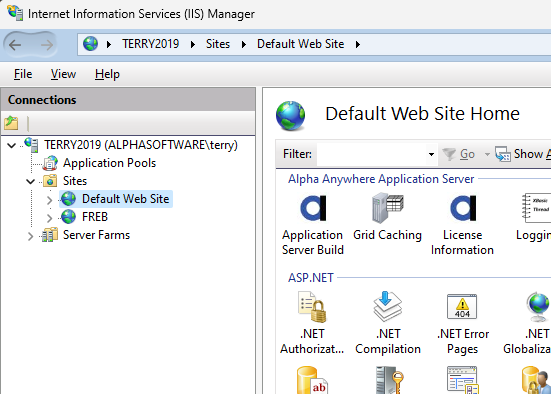Select TERRY2019 (ALPHASOFTWARE\terry) tree item
The height and width of the screenshot is (394, 551).
pyautogui.click(x=141, y=145)
